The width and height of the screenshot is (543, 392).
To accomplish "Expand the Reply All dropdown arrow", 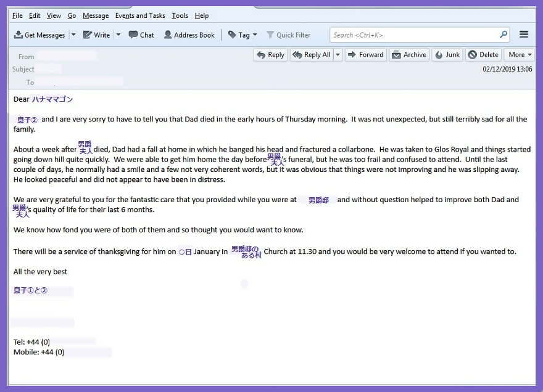I will pos(338,55).
